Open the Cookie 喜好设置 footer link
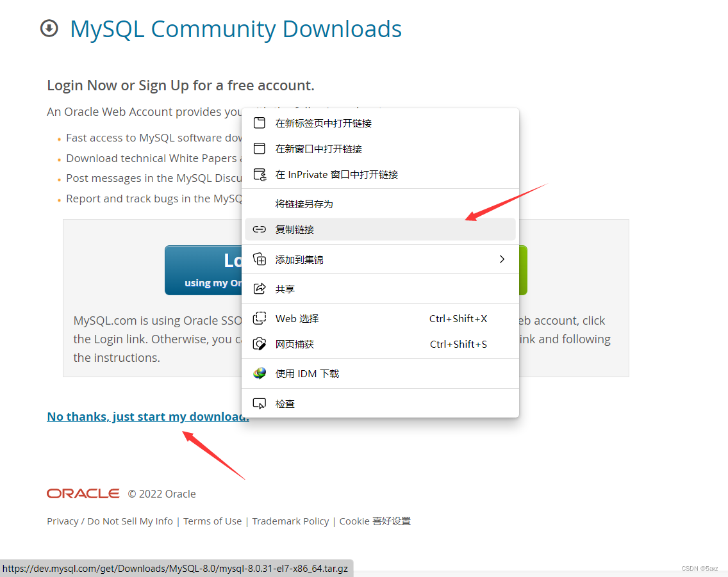This screenshot has height=577, width=728. coord(375,521)
